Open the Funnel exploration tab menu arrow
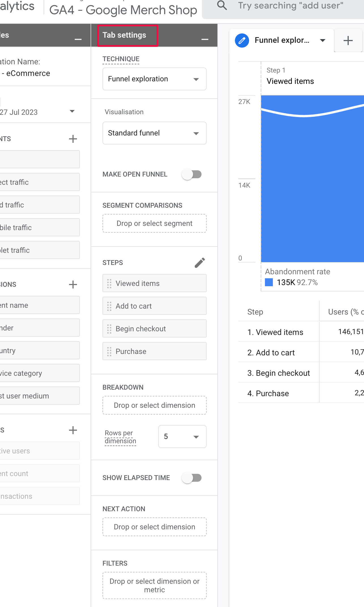364x607 pixels. coord(323,41)
